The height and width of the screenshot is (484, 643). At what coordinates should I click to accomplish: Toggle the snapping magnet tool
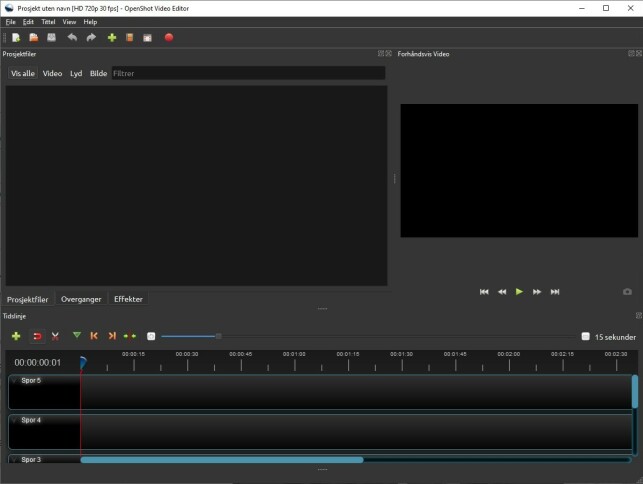point(37,336)
